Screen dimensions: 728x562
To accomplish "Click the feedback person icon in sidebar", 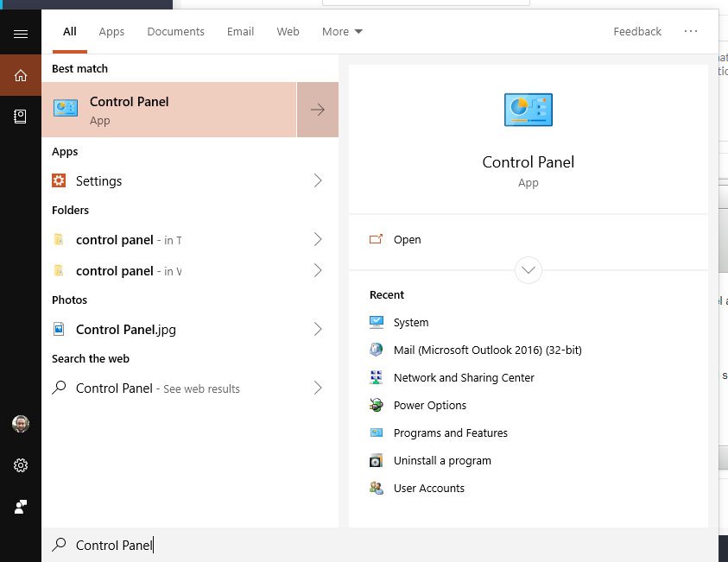I will pos(21,506).
